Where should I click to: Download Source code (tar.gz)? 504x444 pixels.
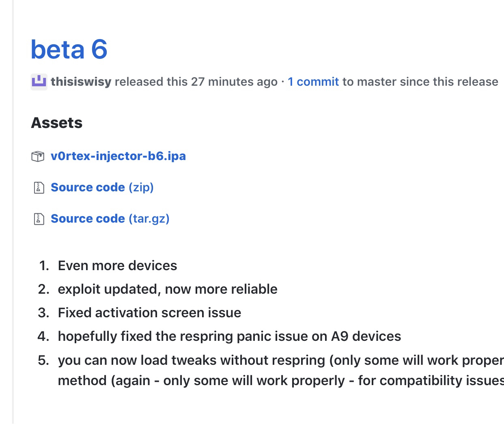point(110,219)
